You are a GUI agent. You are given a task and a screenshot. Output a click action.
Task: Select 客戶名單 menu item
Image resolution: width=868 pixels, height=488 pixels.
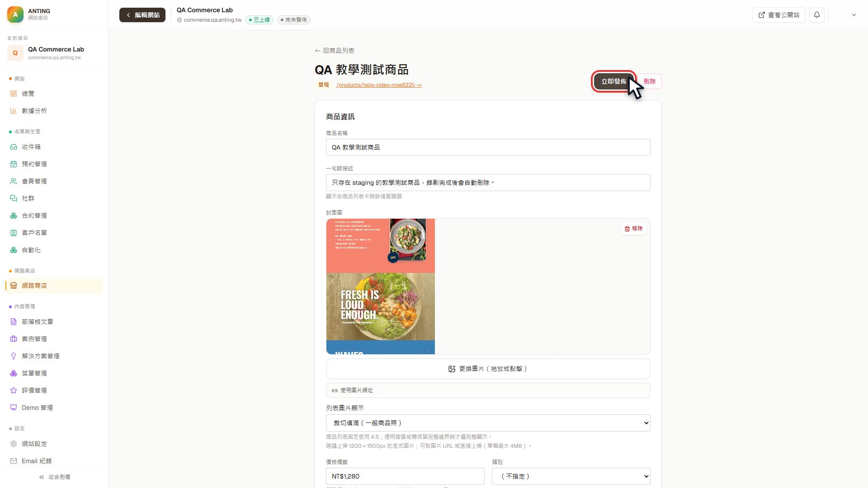(54, 233)
